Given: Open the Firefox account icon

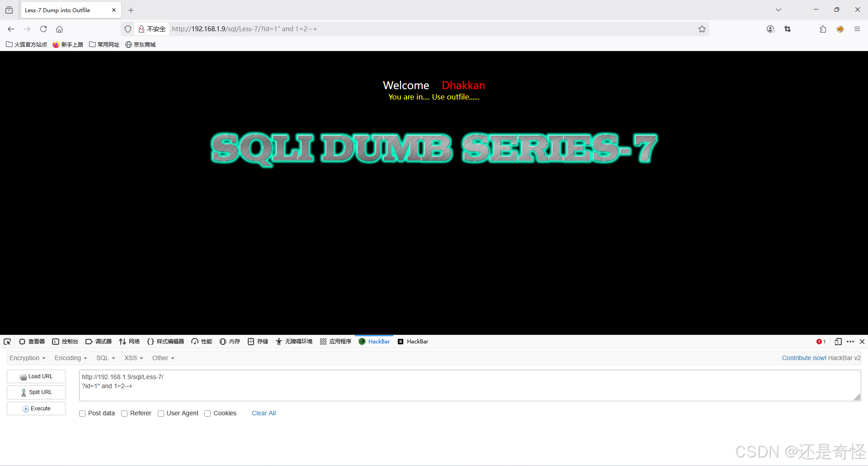Looking at the screenshot, I should (x=771, y=29).
